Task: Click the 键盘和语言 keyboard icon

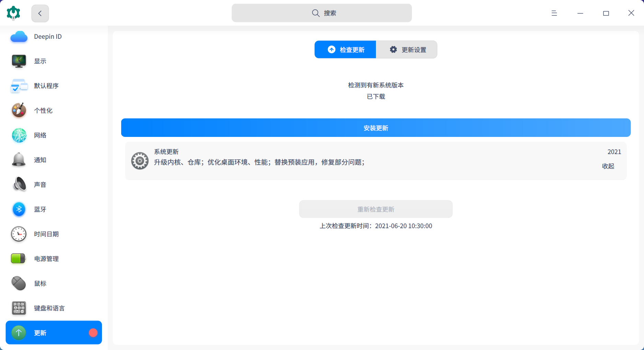Action: click(x=19, y=308)
